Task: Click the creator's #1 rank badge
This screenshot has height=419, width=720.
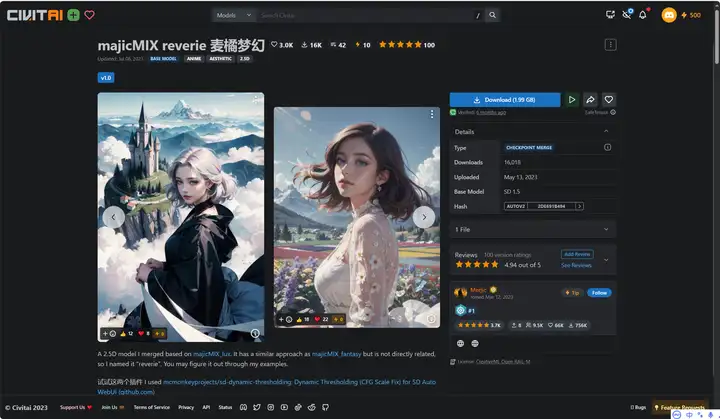Action: pyautogui.click(x=465, y=311)
